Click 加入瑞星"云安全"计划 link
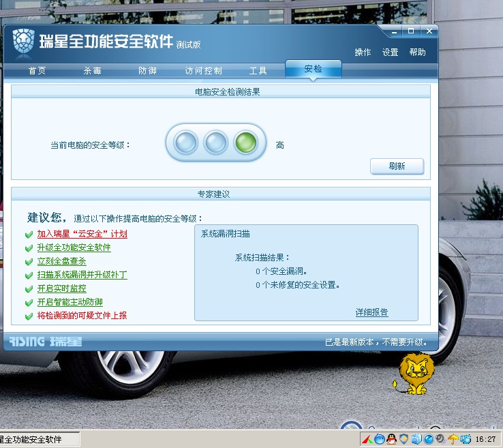503x448 pixels. tap(82, 234)
